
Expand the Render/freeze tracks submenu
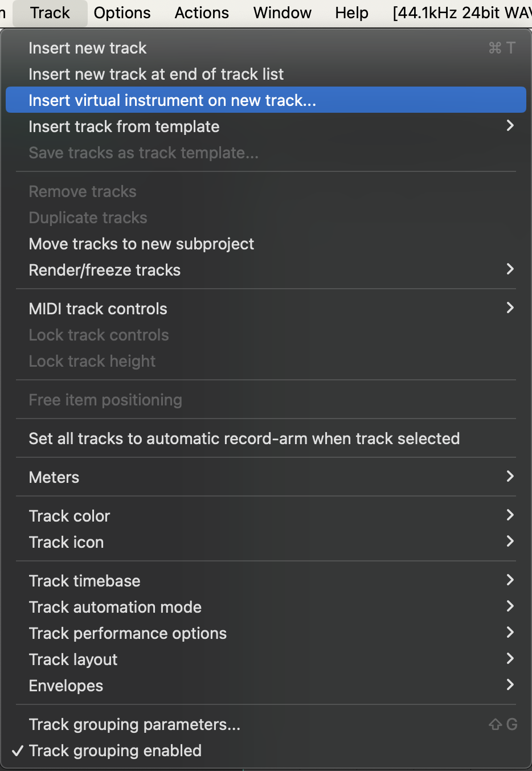pos(105,270)
